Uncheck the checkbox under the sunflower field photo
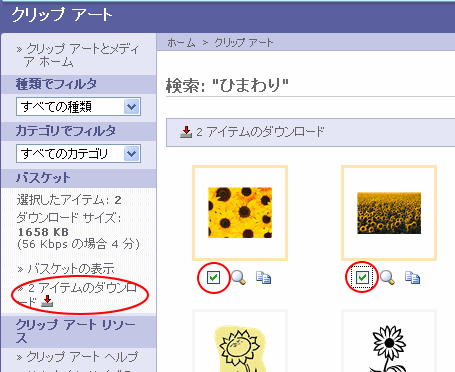 pyautogui.click(x=362, y=277)
